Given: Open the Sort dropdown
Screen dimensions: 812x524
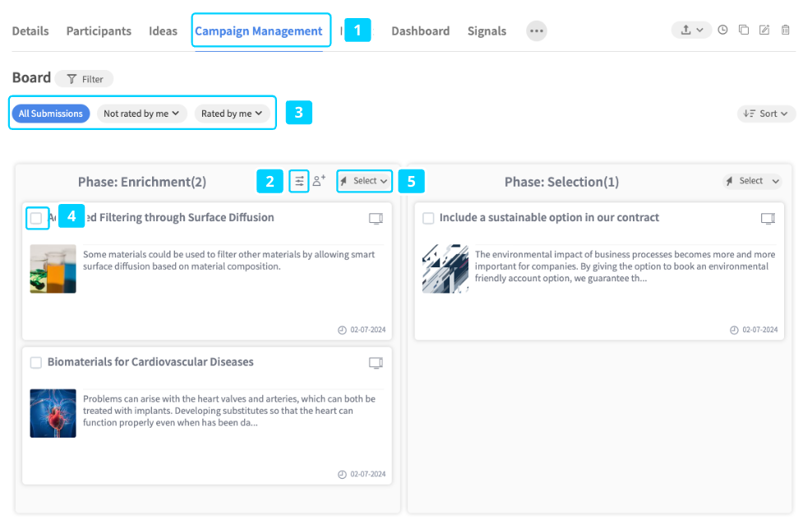Looking at the screenshot, I should [766, 114].
